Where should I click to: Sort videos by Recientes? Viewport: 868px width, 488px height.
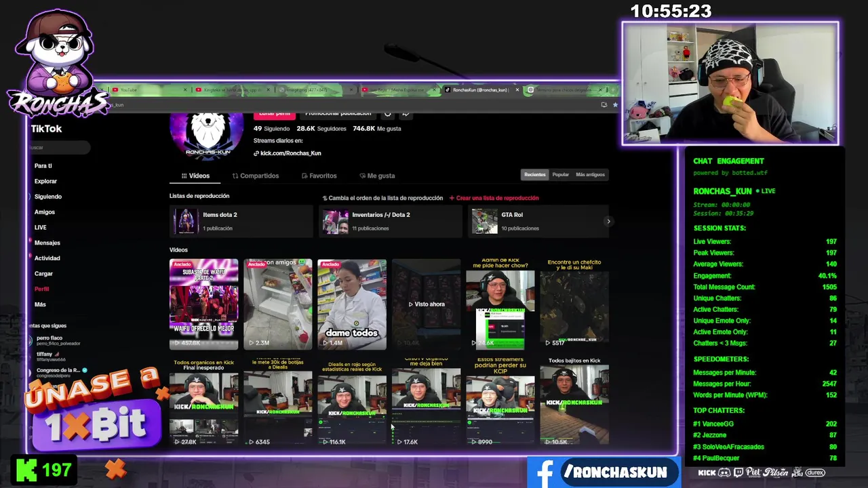pyautogui.click(x=534, y=174)
